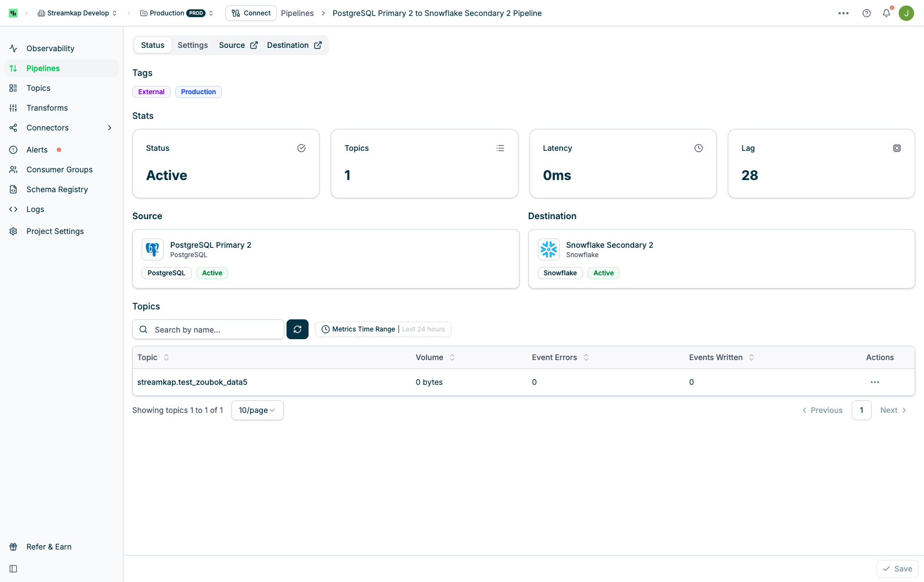This screenshot has height=582, width=924.
Task: Open Metrics Time Range selector
Action: [x=383, y=329]
